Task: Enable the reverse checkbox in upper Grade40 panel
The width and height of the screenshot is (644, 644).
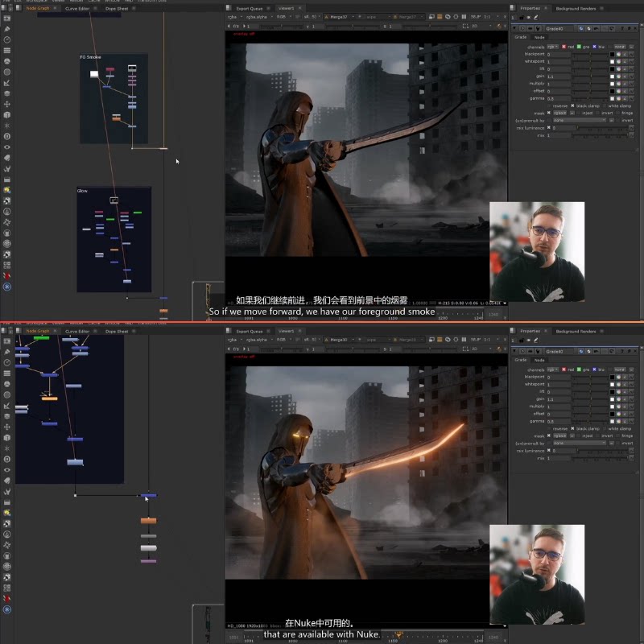Action: pos(549,105)
